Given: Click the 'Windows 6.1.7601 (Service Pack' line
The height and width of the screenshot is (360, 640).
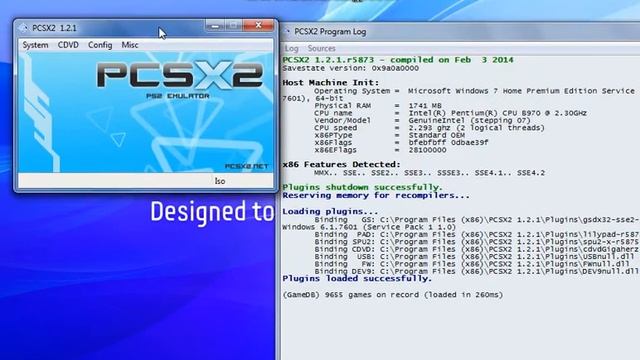Looking at the screenshot, I should (369, 227).
